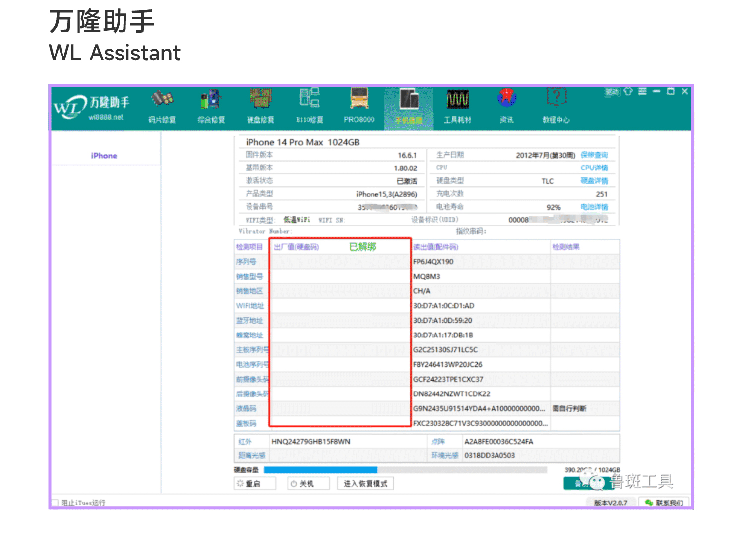
Task: Select ambient light value 0318DD3A0503
Action: pyautogui.click(x=490, y=456)
